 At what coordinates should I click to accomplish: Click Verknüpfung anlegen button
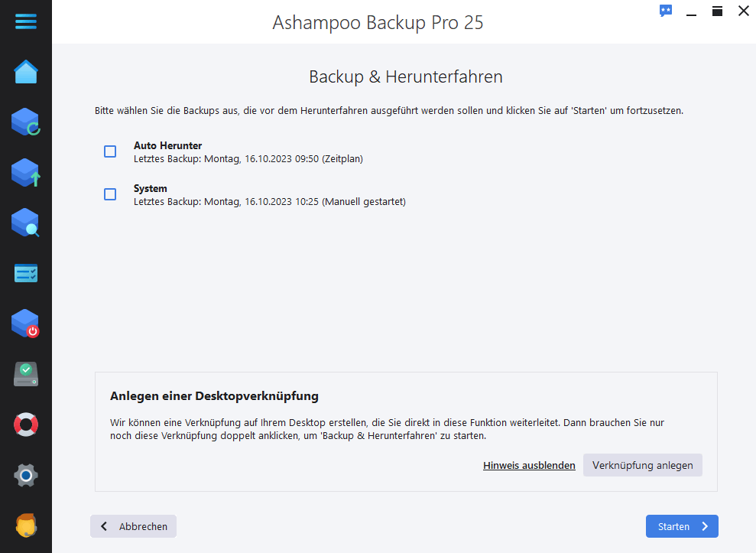point(642,465)
